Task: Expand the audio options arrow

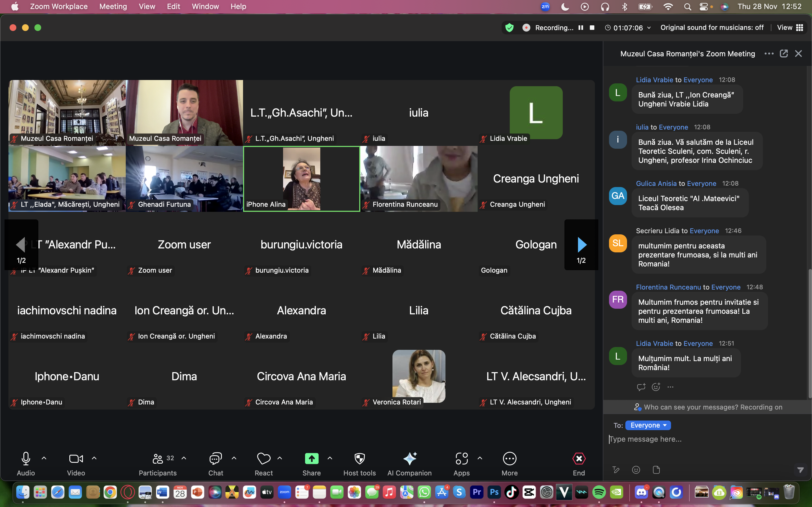Action: click(44, 458)
